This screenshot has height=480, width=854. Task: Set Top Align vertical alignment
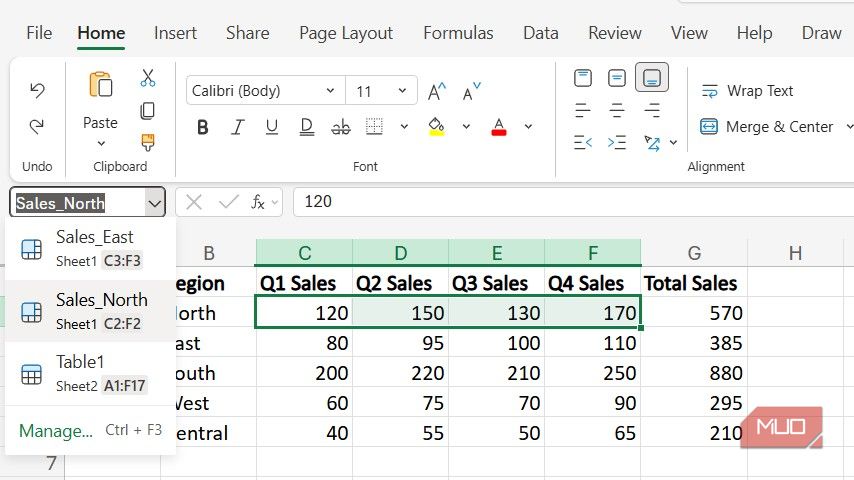click(x=583, y=78)
